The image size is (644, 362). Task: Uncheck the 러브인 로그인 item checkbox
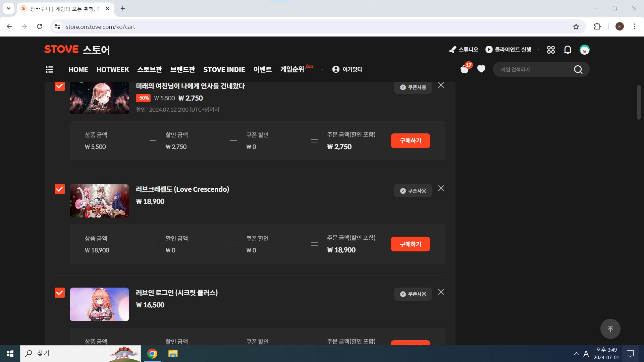pyautogui.click(x=60, y=293)
